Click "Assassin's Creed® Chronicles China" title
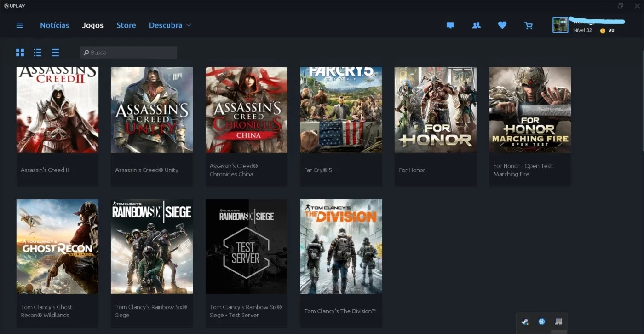Viewport: 644px width, 334px height. [x=234, y=170]
